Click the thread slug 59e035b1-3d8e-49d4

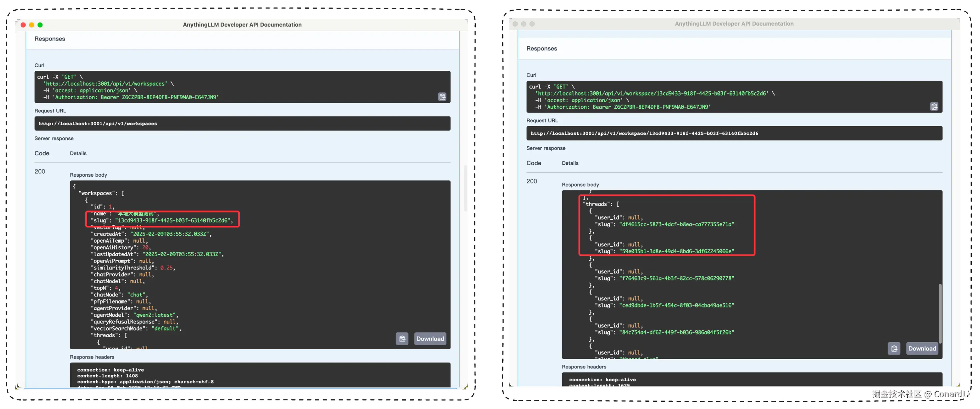click(676, 251)
